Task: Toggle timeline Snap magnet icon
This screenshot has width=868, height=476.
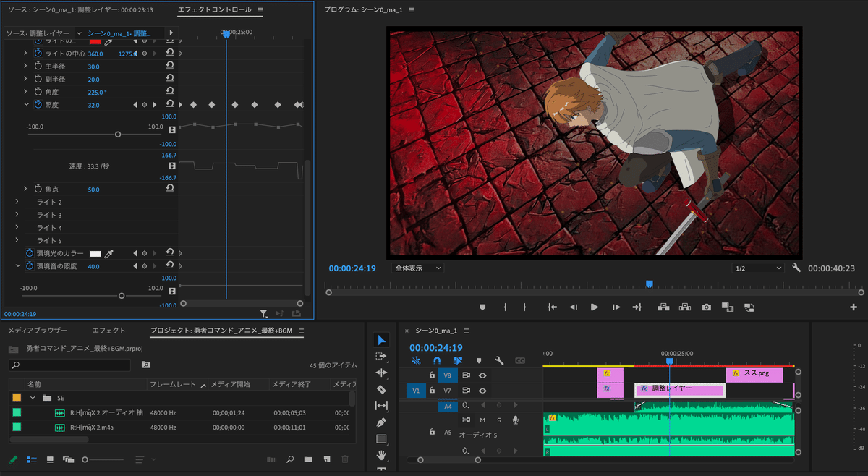Action: [437, 360]
